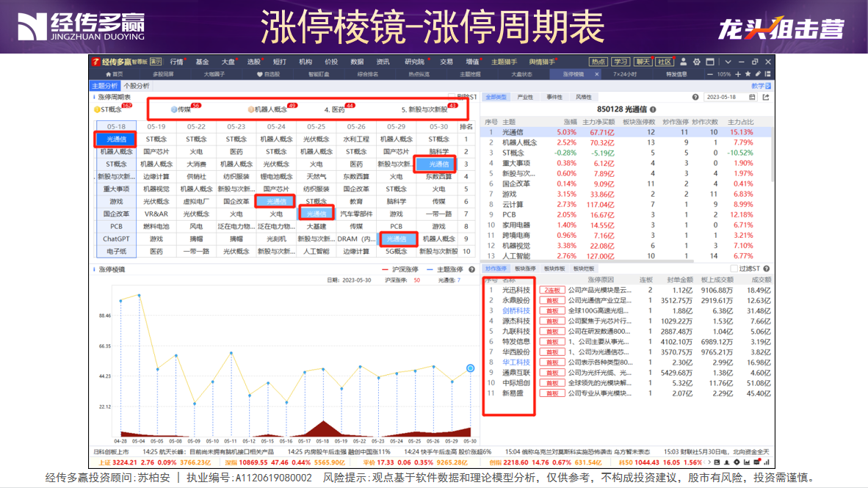Click the window layout icon beside the gear

tap(710, 62)
